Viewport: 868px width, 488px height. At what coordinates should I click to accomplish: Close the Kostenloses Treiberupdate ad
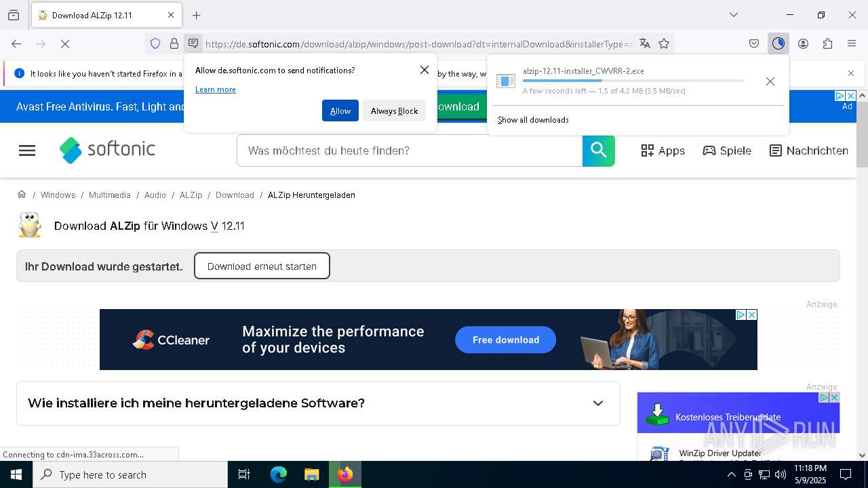point(834,397)
